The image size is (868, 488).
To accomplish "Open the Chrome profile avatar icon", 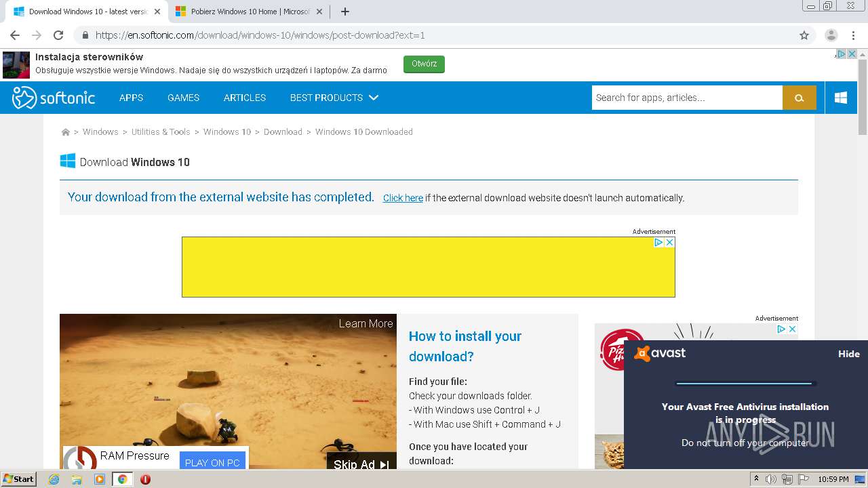I will click(831, 35).
